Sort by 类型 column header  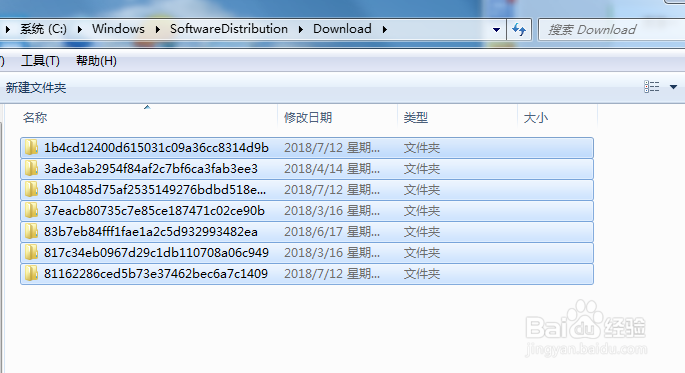[x=415, y=117]
